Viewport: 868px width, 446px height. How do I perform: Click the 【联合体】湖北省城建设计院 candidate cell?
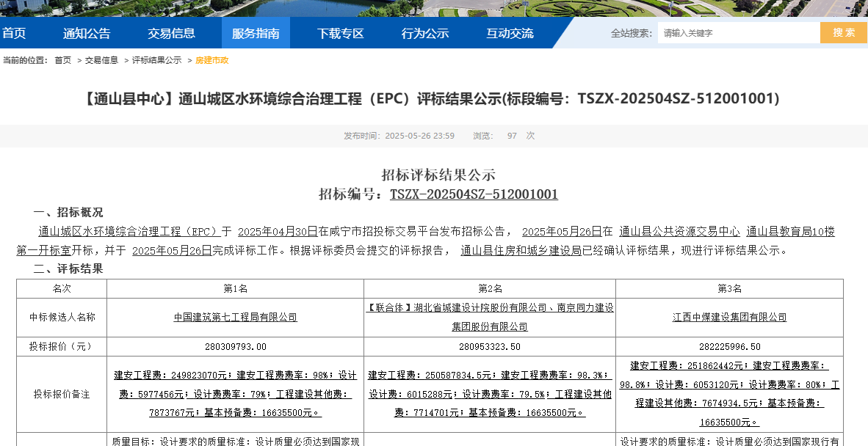[x=490, y=317]
